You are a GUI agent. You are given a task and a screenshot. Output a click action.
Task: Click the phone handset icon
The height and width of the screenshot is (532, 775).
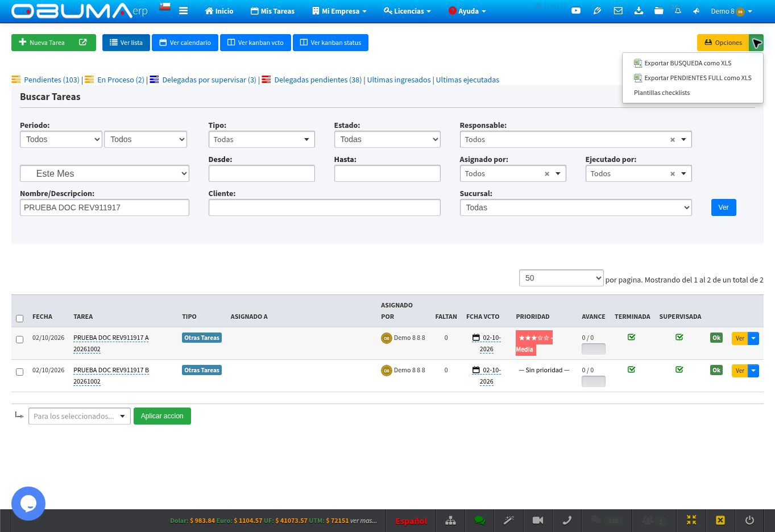click(x=567, y=520)
